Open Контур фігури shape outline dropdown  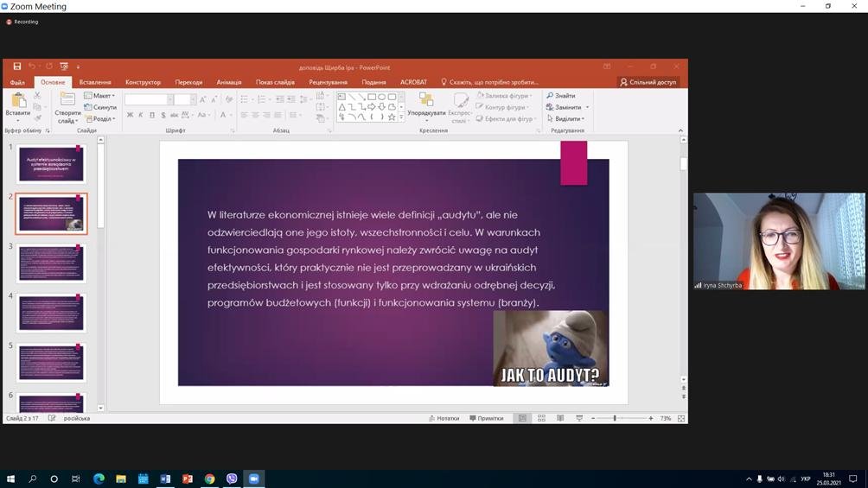tap(502, 107)
